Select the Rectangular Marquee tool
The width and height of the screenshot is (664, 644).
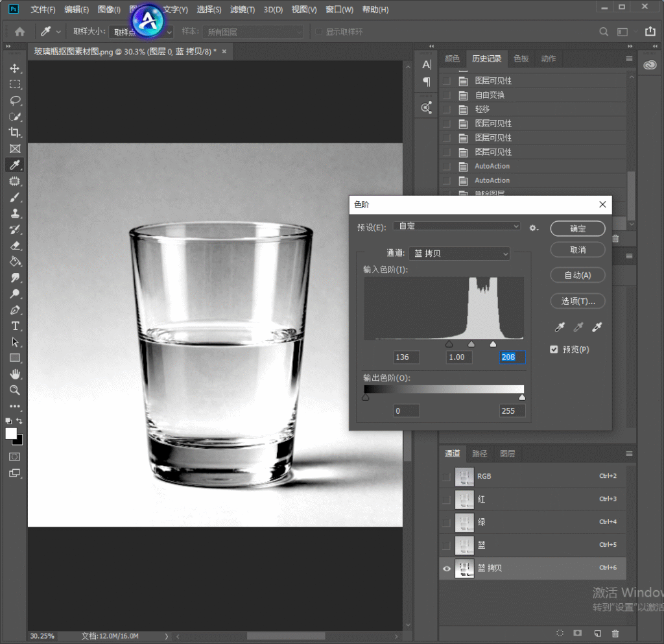coord(15,84)
